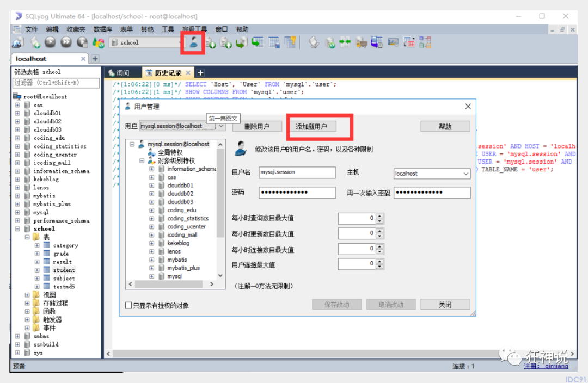This screenshot has height=383, width=588.
Task: Click the colored shapes refresh icon
Action: pos(99,42)
